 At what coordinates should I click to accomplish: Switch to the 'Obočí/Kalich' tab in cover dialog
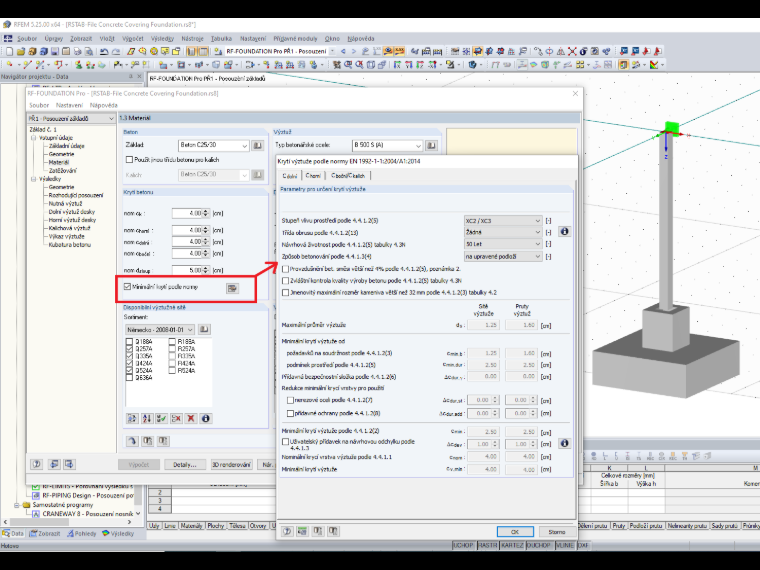(x=348, y=175)
